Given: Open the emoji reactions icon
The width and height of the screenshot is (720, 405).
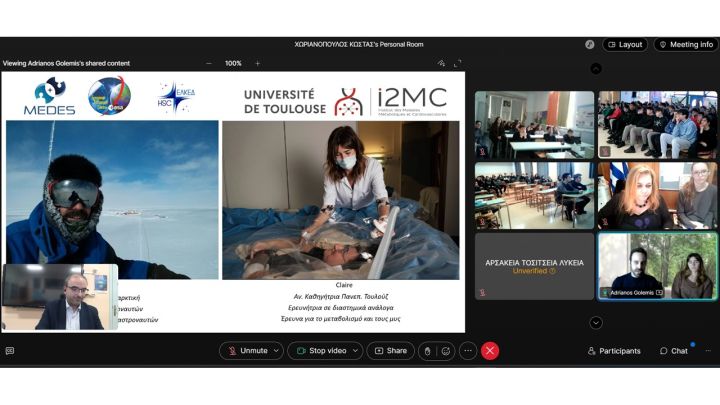Looking at the screenshot, I should pos(445,351).
